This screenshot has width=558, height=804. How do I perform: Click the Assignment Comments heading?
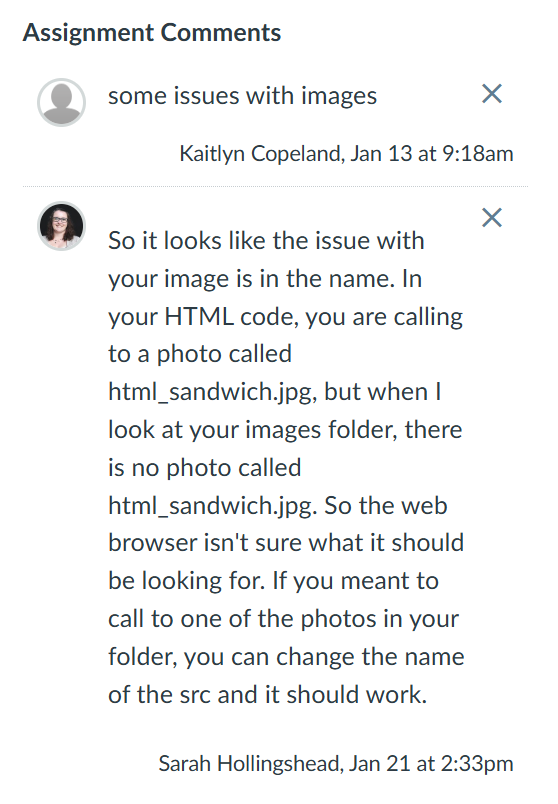(x=152, y=32)
